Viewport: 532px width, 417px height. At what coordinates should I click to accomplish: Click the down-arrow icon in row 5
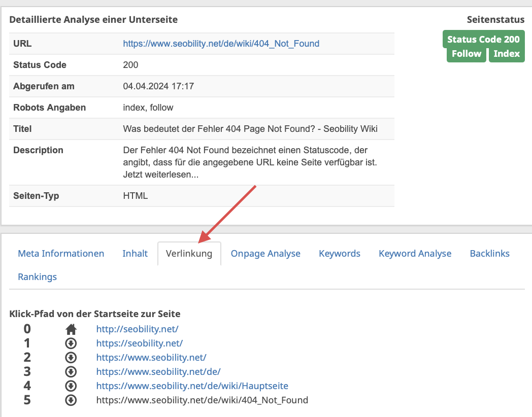click(x=71, y=400)
